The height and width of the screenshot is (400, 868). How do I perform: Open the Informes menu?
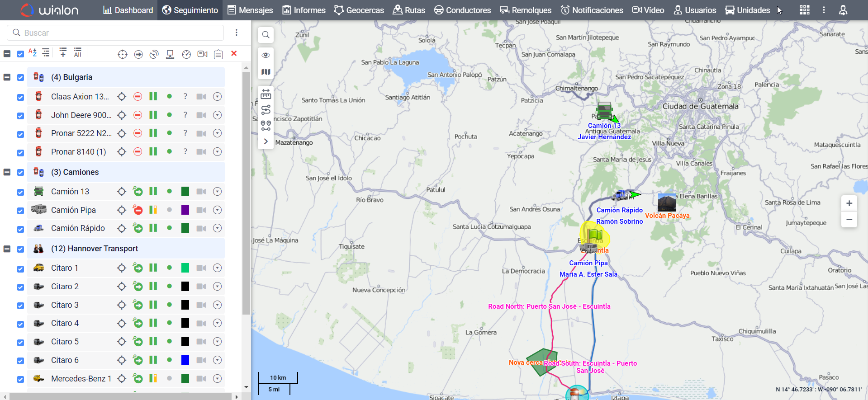click(304, 10)
